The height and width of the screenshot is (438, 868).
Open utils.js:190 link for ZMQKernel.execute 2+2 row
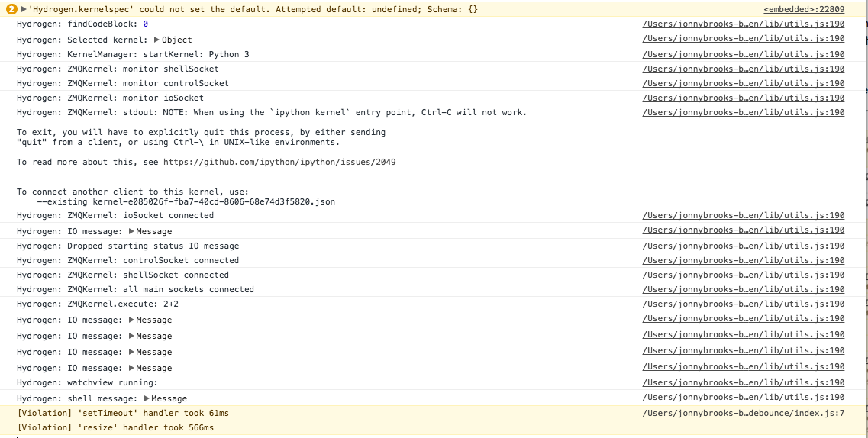click(x=744, y=304)
